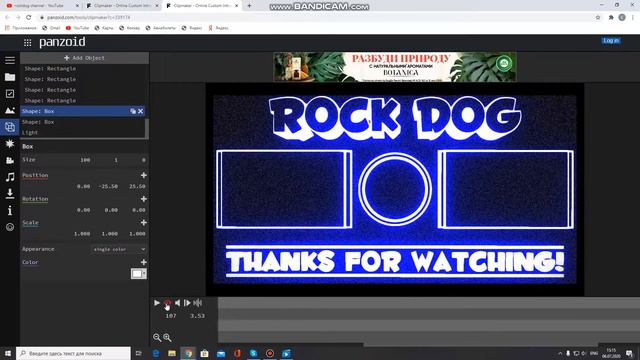Switch to the inactive Clipmaker tab

coord(122,6)
